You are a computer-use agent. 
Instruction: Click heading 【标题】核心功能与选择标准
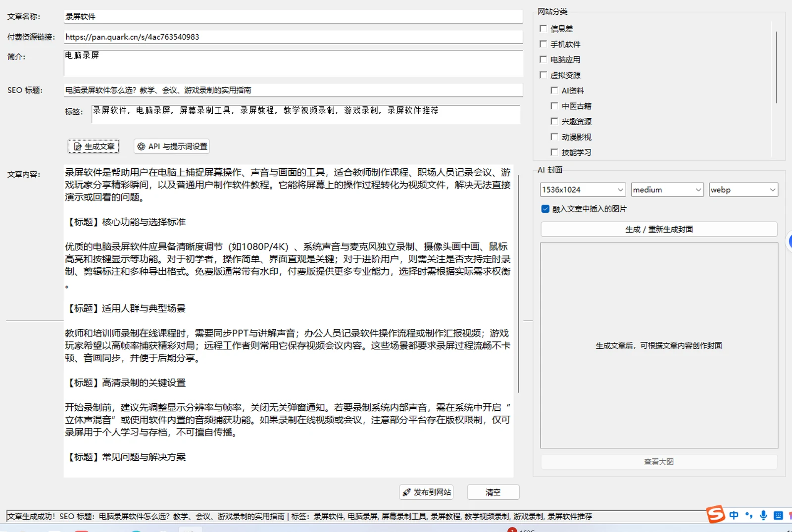(x=126, y=222)
